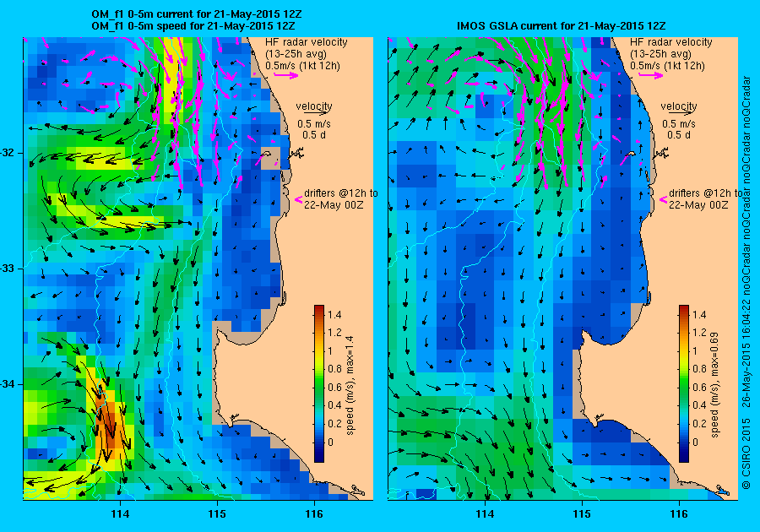Click the dark red speed maximum patch in OM_f1 map
The height and width of the screenshot is (532, 760).
coord(109,421)
